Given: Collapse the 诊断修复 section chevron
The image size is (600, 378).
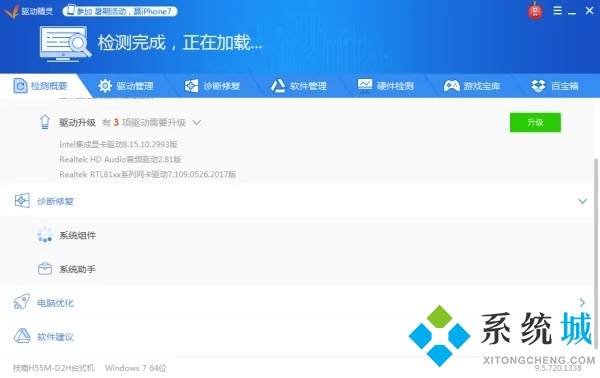Looking at the screenshot, I should click(x=582, y=201).
